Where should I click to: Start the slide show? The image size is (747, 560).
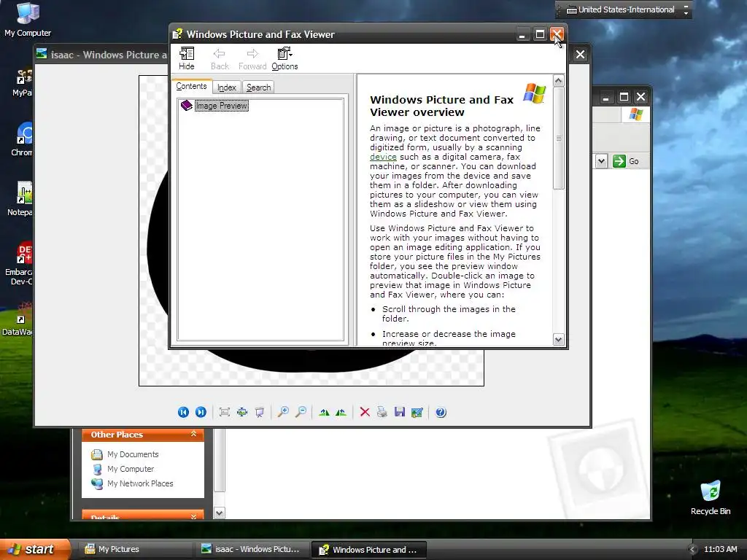(260, 413)
